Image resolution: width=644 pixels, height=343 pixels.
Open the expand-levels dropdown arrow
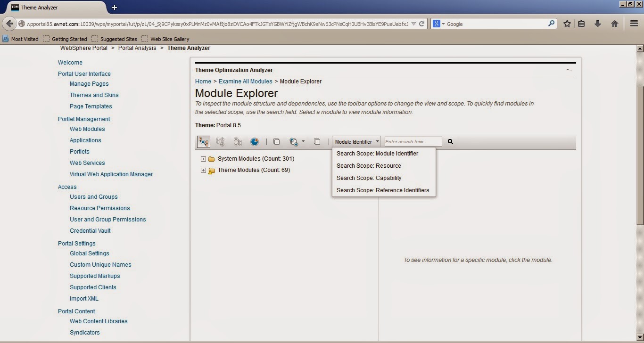[x=303, y=141]
